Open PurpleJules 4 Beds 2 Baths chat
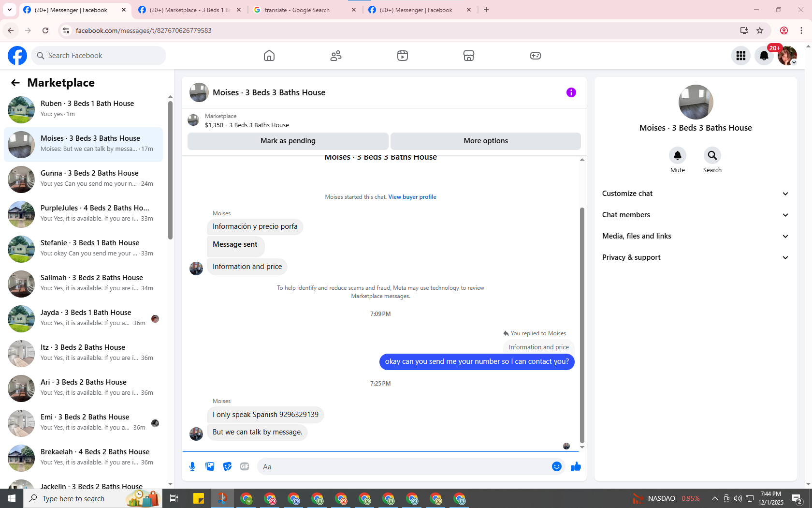 (83, 214)
